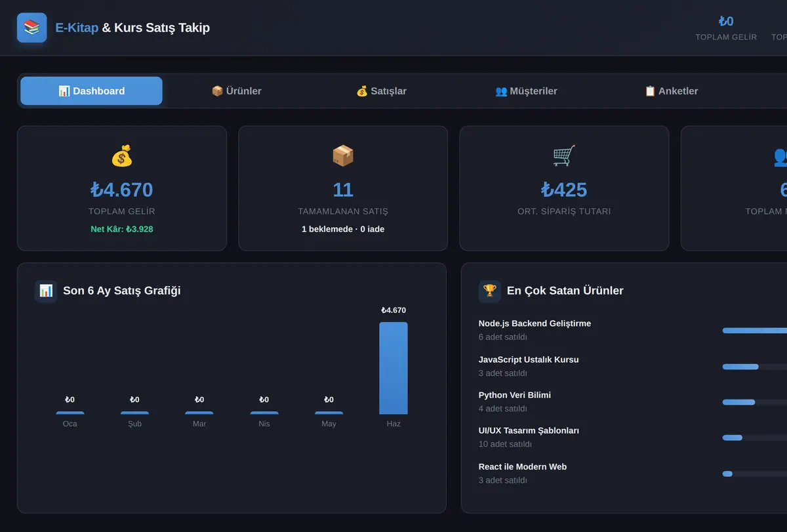Click the 6 adet satıldı text
The height and width of the screenshot is (532, 787).
pyautogui.click(x=503, y=337)
